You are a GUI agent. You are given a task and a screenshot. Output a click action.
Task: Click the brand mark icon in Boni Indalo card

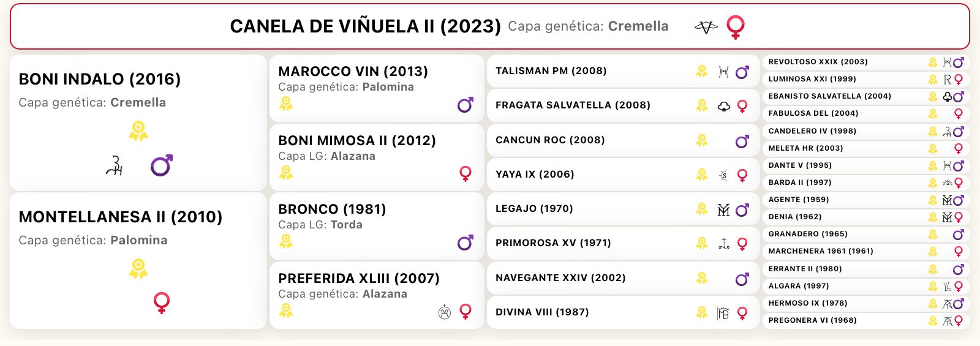point(115,165)
